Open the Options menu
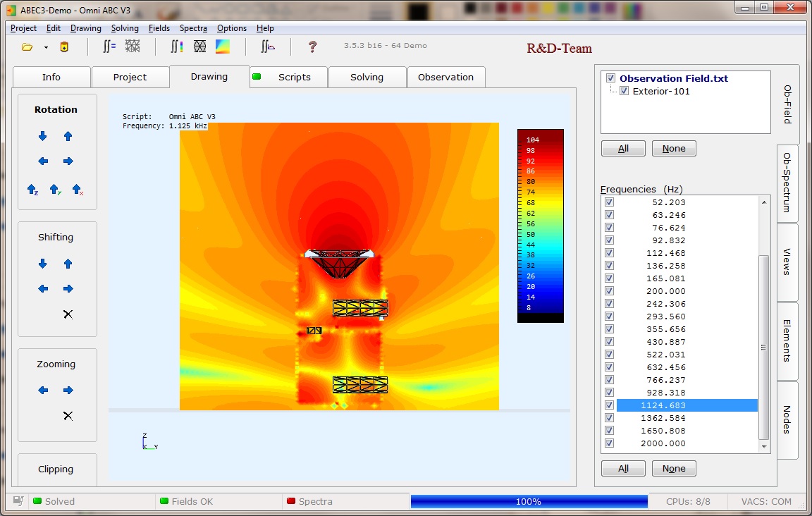This screenshot has height=516, width=812. (x=231, y=28)
